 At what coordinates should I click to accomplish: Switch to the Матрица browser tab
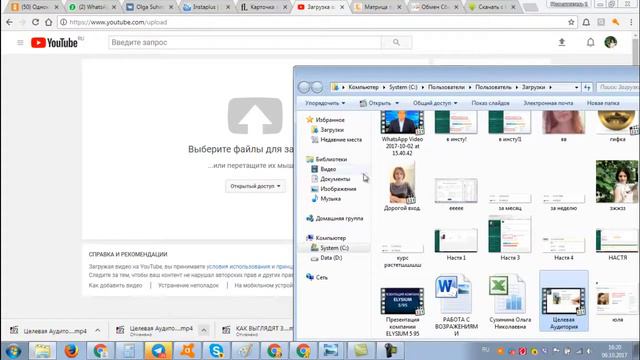coord(378,7)
